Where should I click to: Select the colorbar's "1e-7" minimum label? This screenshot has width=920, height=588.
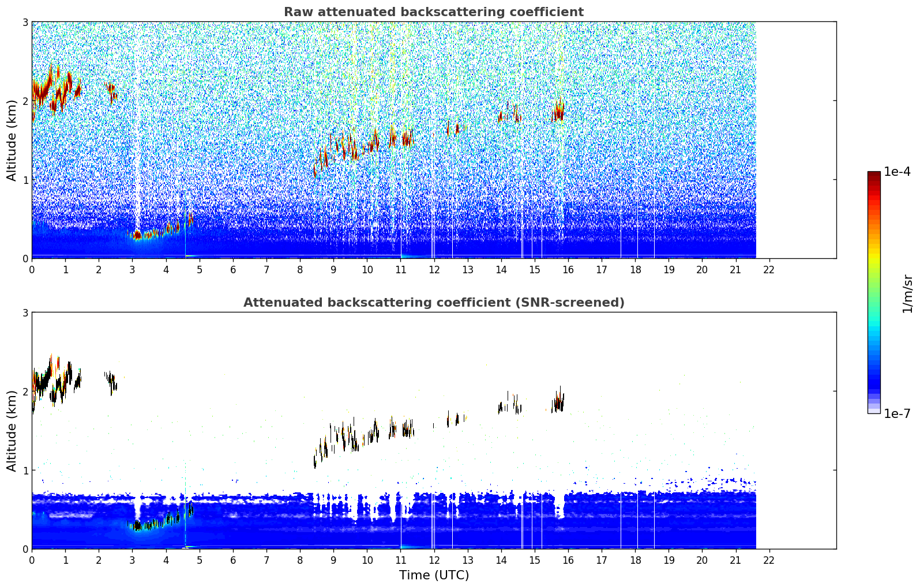coord(897,413)
